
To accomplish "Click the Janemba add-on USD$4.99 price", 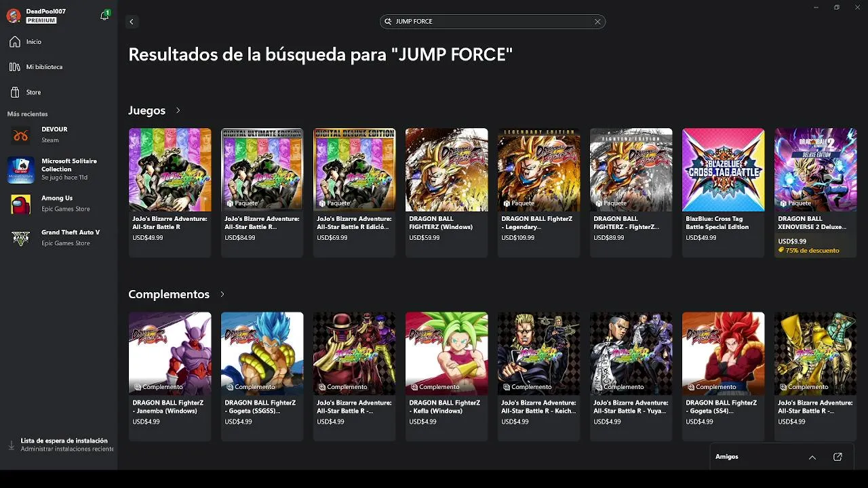I will click(x=145, y=422).
